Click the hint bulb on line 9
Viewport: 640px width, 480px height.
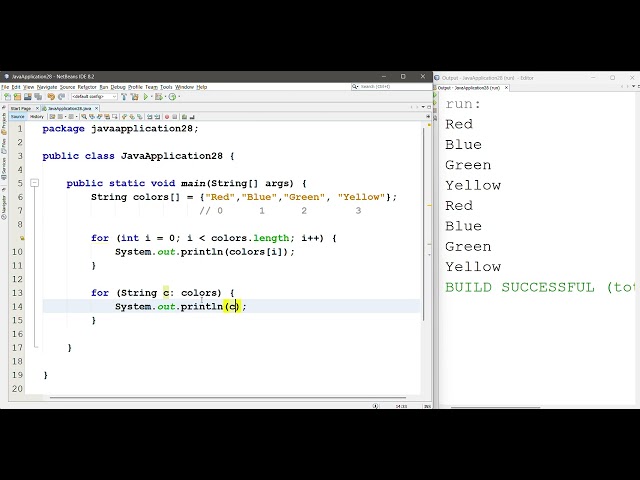tap(22, 238)
